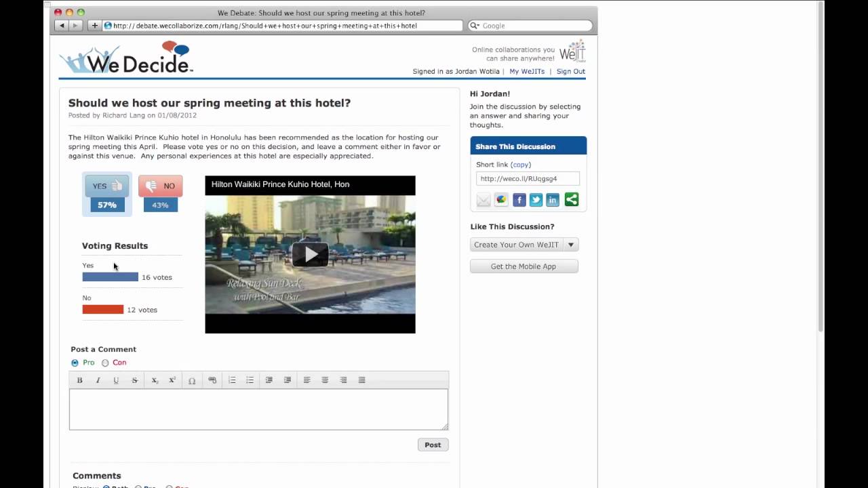
Task: Toggle strikethrough in the comment toolbar
Action: (134, 380)
